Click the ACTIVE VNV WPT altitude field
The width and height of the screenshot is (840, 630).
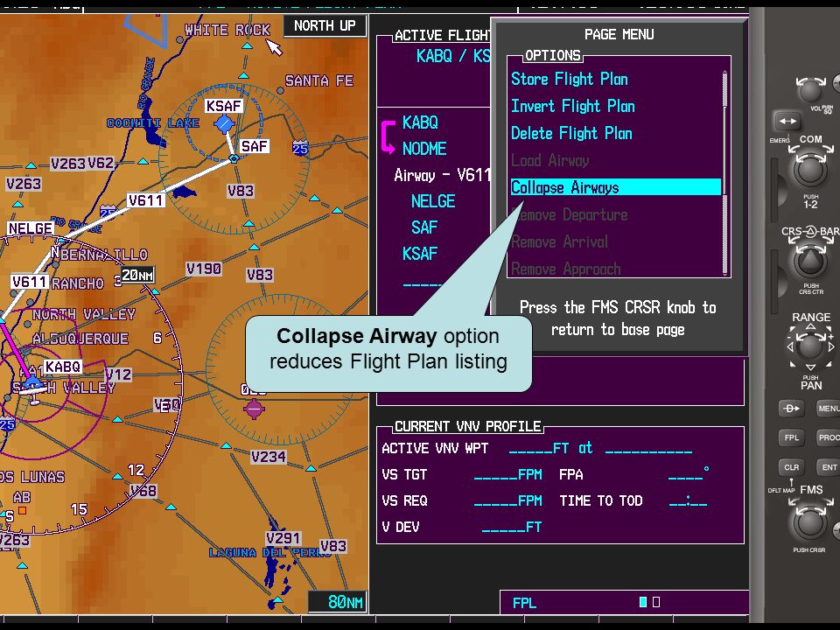538,448
